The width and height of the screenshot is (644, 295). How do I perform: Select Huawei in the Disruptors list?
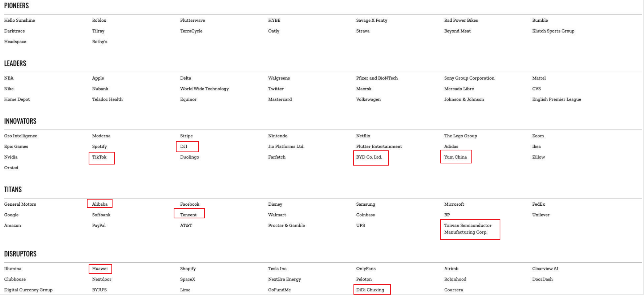point(100,269)
